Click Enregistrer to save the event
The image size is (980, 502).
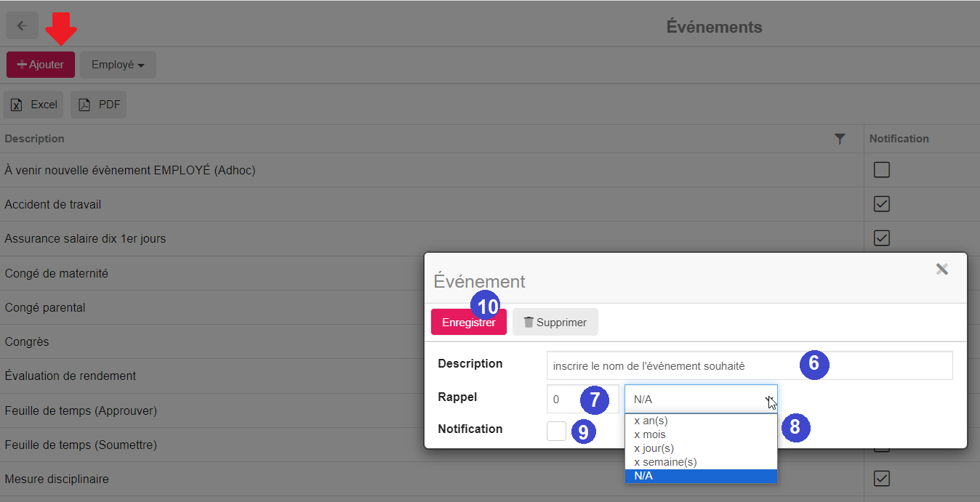click(469, 322)
